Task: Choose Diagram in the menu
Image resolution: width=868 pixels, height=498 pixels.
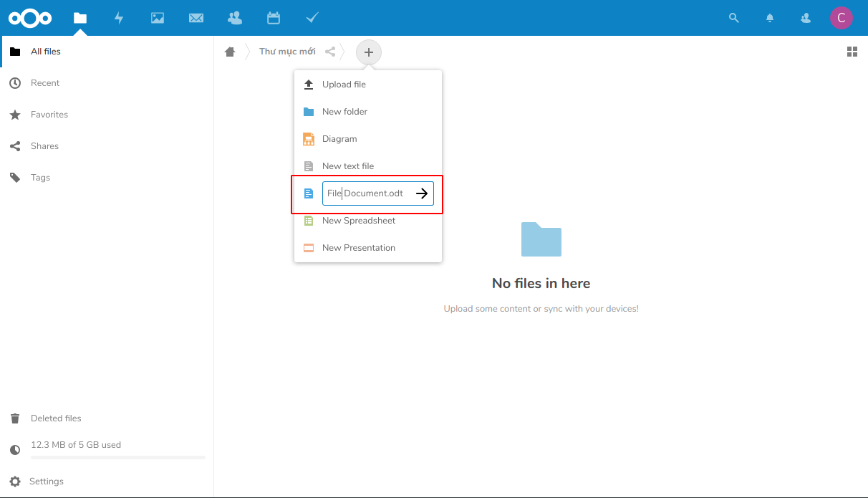Action: coord(368,139)
